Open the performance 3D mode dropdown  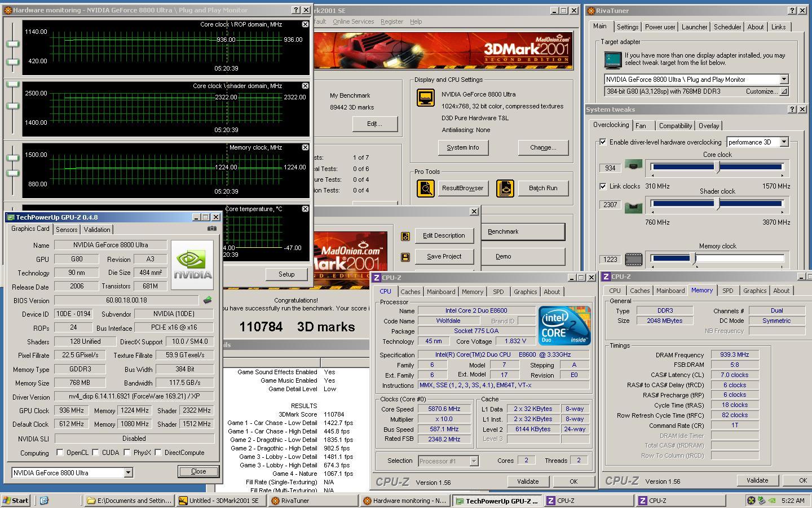click(x=784, y=142)
